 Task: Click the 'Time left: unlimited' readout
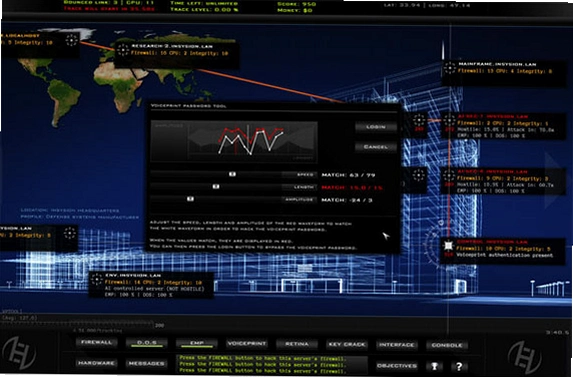coord(204,3)
